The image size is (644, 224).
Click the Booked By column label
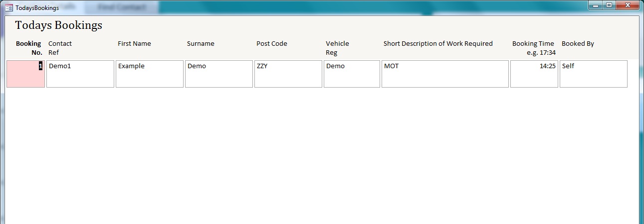[578, 44]
